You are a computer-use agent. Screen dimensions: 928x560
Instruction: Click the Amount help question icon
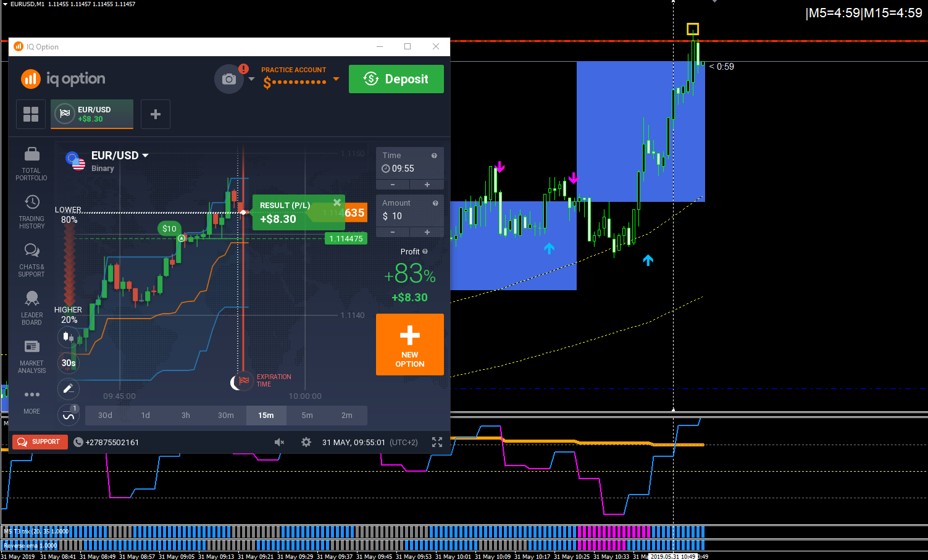click(435, 203)
